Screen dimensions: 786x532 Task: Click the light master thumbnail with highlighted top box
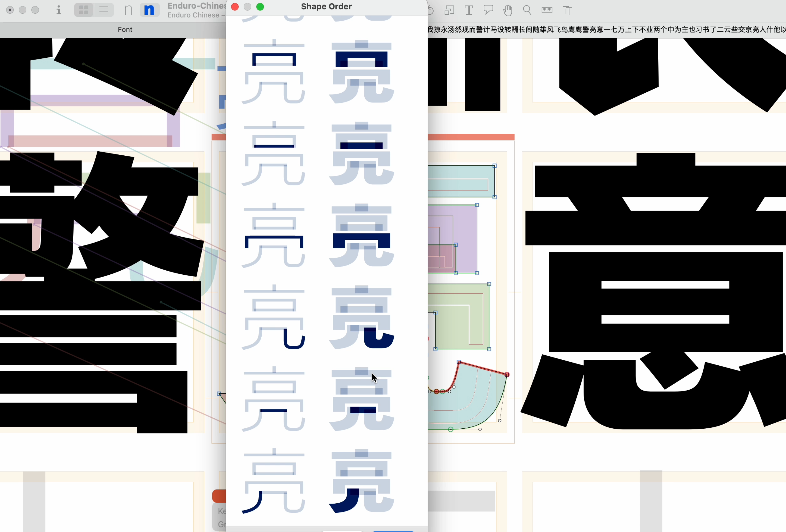(x=274, y=72)
